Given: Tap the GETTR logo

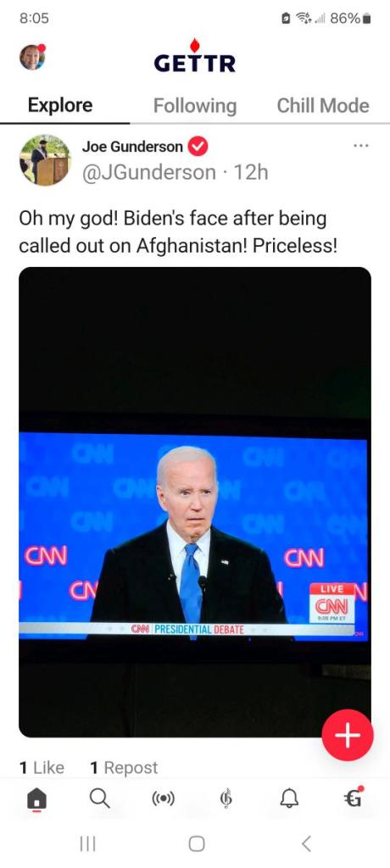Looking at the screenshot, I should 195,57.
